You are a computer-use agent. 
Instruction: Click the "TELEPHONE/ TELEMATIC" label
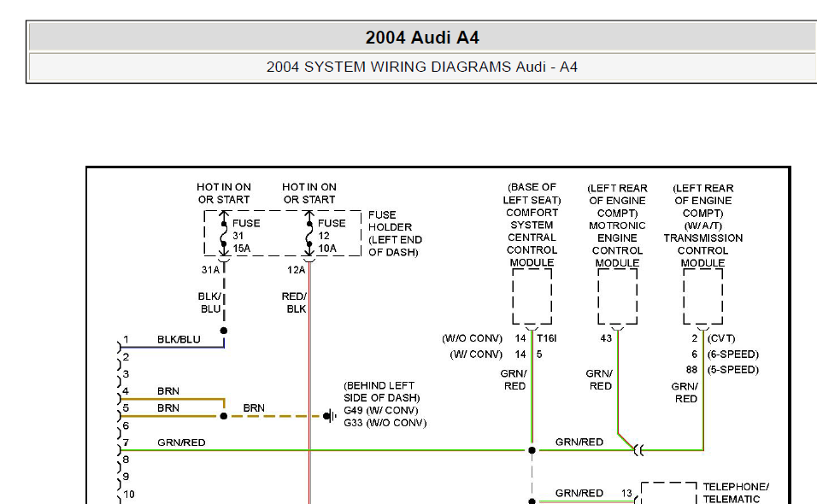tap(736, 493)
